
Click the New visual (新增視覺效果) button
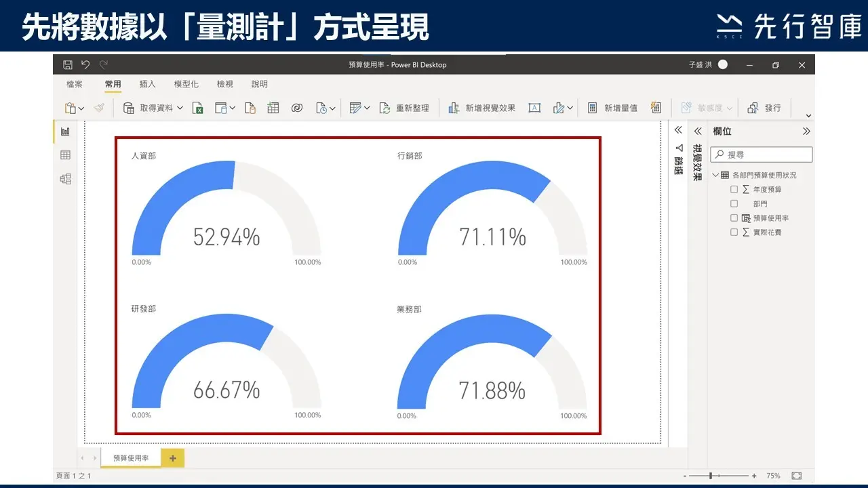point(481,108)
